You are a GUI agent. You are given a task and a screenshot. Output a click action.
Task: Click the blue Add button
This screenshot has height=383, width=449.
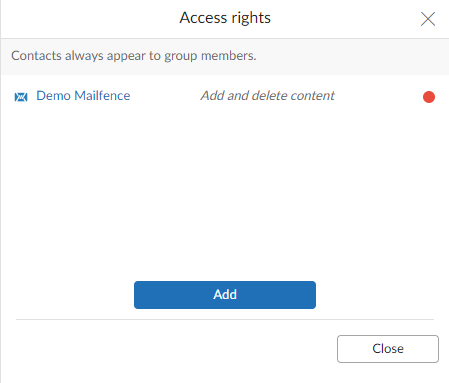pyautogui.click(x=225, y=295)
